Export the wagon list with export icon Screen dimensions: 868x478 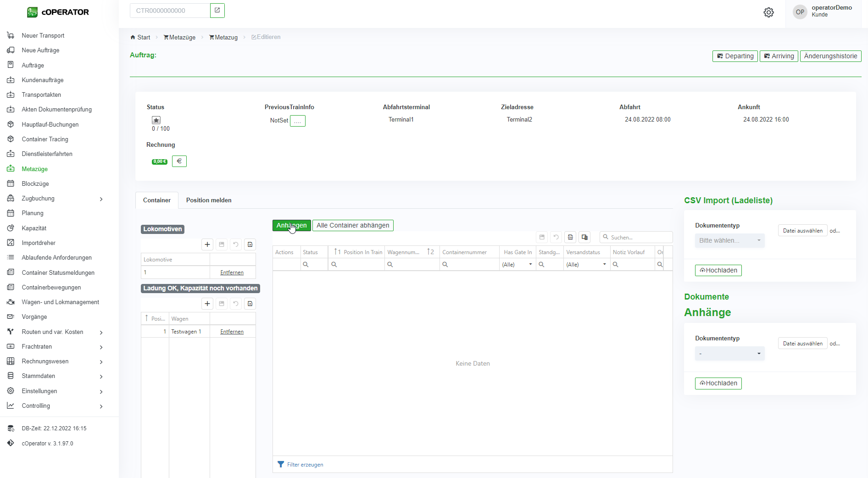[x=250, y=304]
